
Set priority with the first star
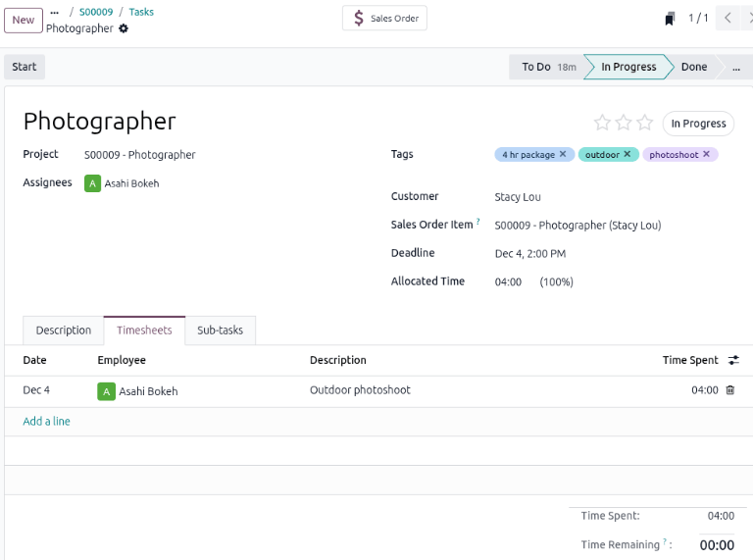click(x=602, y=124)
